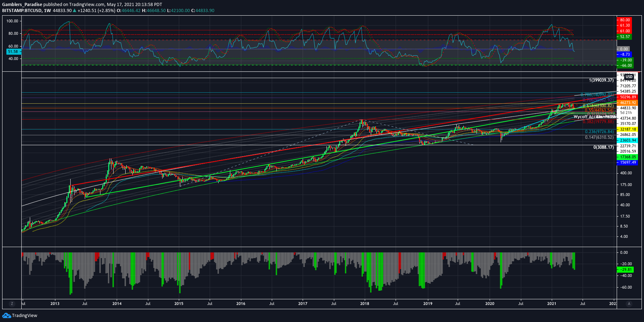
Task: Click the 2014 date on time axis
Action: [x=117, y=304]
